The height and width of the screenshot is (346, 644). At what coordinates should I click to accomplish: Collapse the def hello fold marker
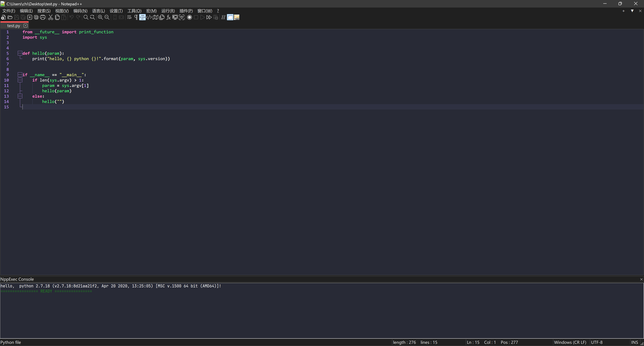[x=20, y=53]
